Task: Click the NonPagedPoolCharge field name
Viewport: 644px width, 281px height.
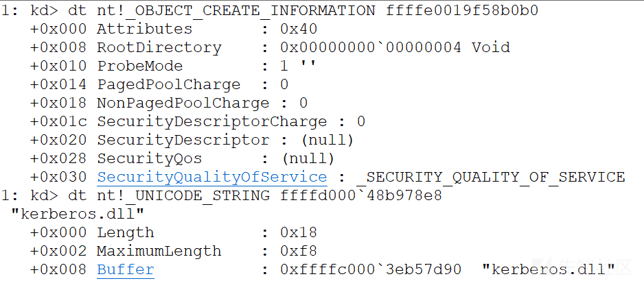Action: [x=183, y=103]
